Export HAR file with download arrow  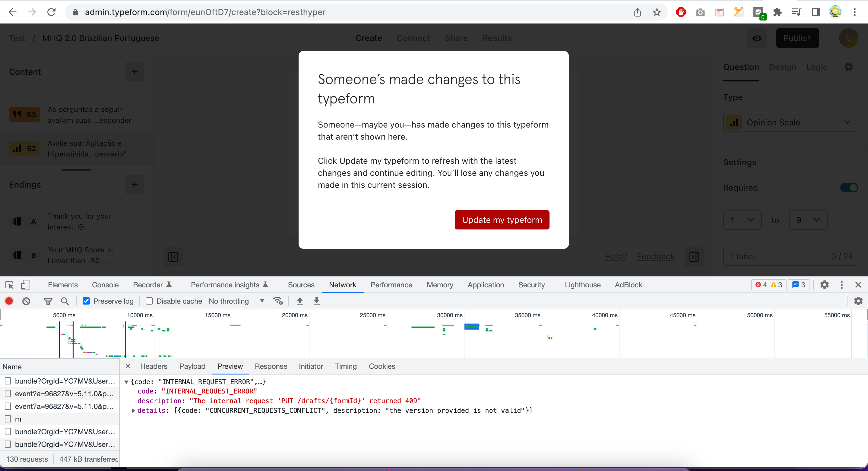click(x=316, y=301)
